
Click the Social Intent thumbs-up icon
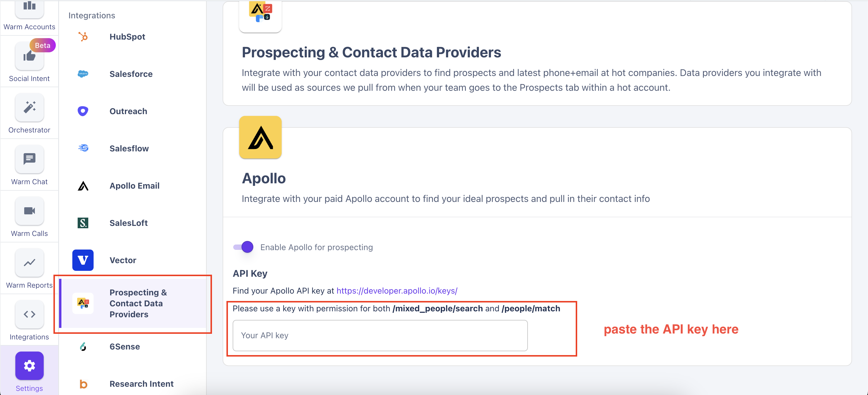pyautogui.click(x=29, y=56)
